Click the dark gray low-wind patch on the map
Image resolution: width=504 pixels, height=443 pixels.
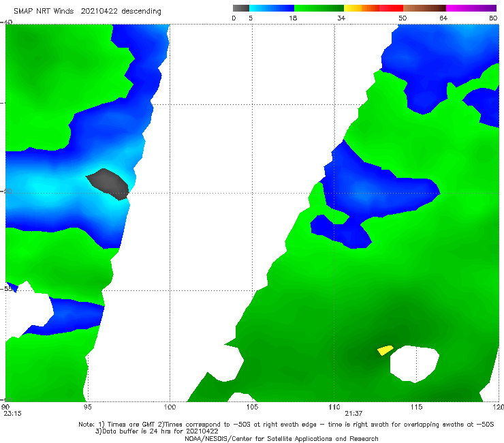pyautogui.click(x=108, y=184)
